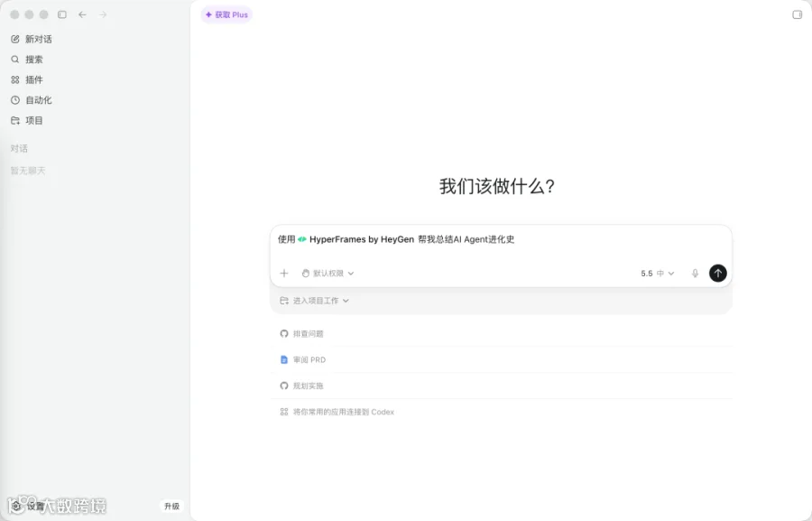Start a 新对话 new chat
The width and height of the screenshot is (812, 521).
(x=31, y=39)
